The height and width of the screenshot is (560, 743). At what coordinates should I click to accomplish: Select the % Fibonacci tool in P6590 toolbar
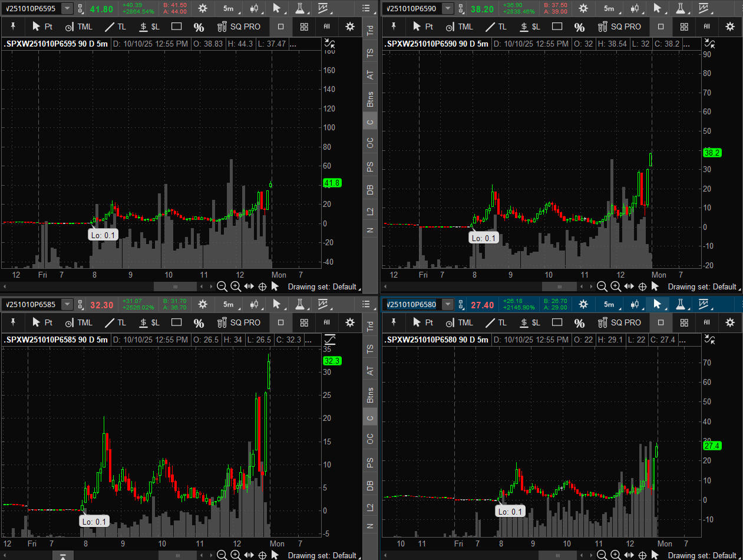pos(579,27)
